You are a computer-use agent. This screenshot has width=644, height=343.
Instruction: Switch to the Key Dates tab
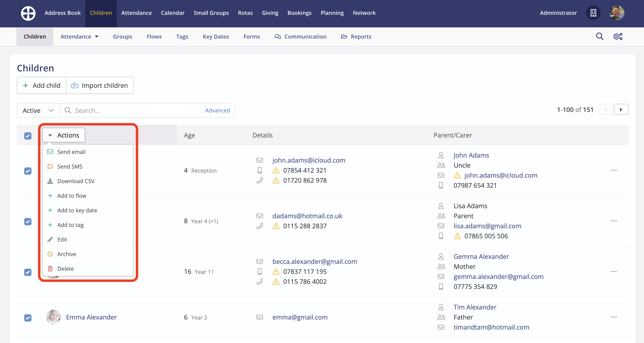tap(216, 36)
